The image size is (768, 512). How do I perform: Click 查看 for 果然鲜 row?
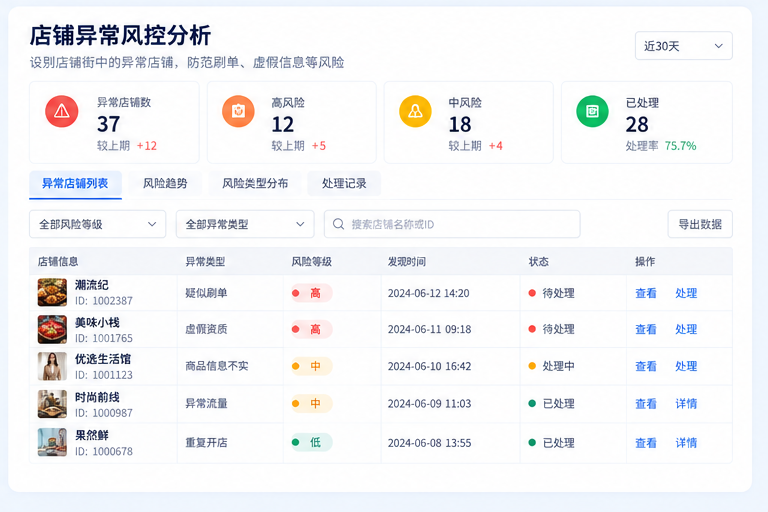click(646, 443)
